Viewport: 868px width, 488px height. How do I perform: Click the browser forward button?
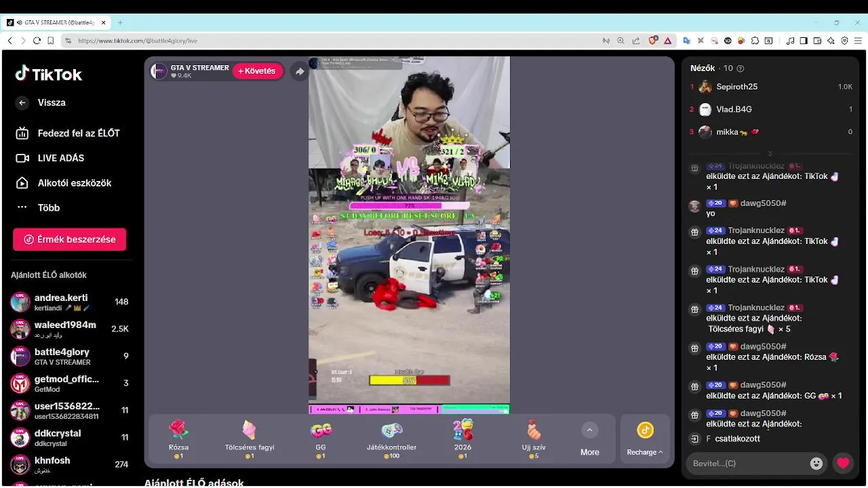[23, 41]
